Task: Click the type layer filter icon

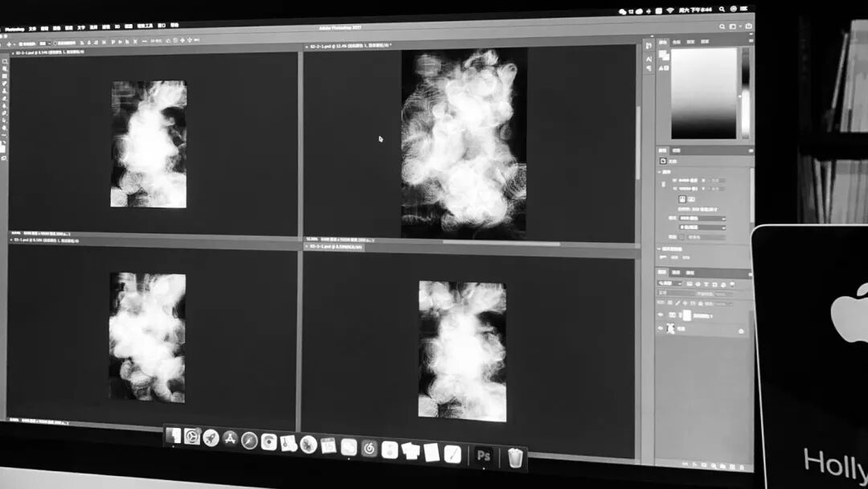Action: tap(706, 284)
